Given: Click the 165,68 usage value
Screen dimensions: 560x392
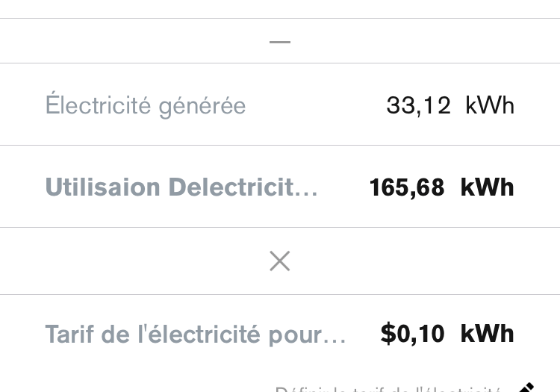Looking at the screenshot, I should [407, 187].
